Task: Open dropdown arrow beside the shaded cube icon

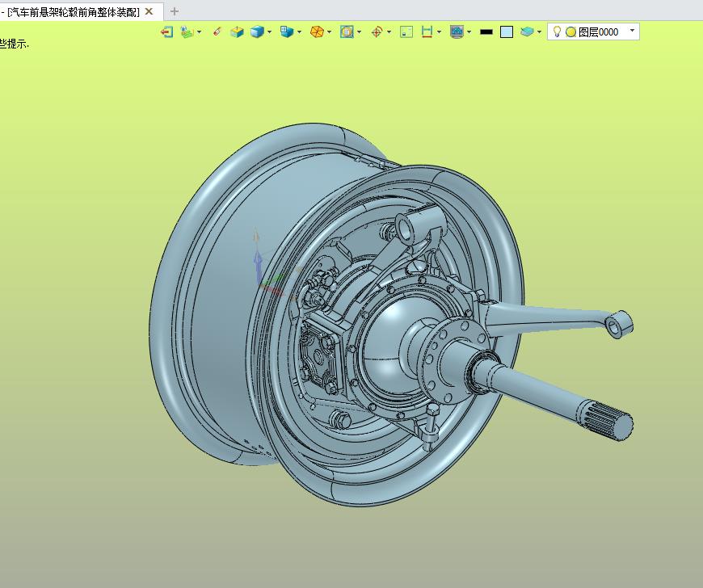Action: pos(268,31)
